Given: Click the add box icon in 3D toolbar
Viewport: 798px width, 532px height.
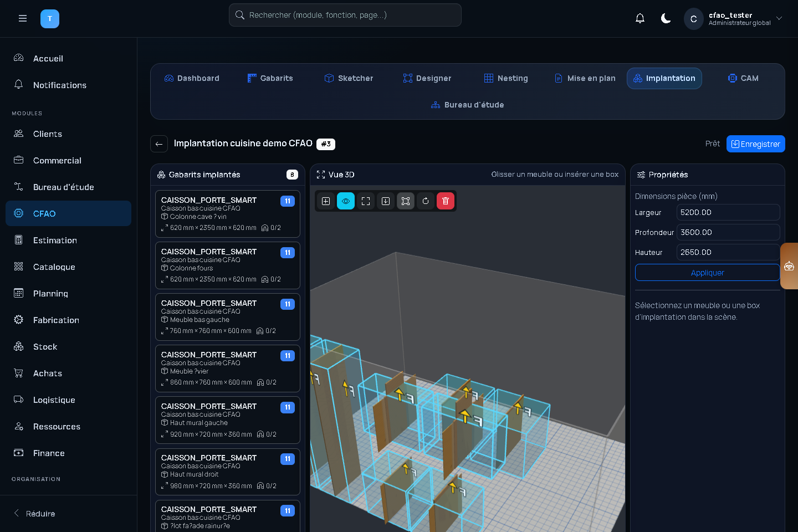Looking at the screenshot, I should 326,201.
